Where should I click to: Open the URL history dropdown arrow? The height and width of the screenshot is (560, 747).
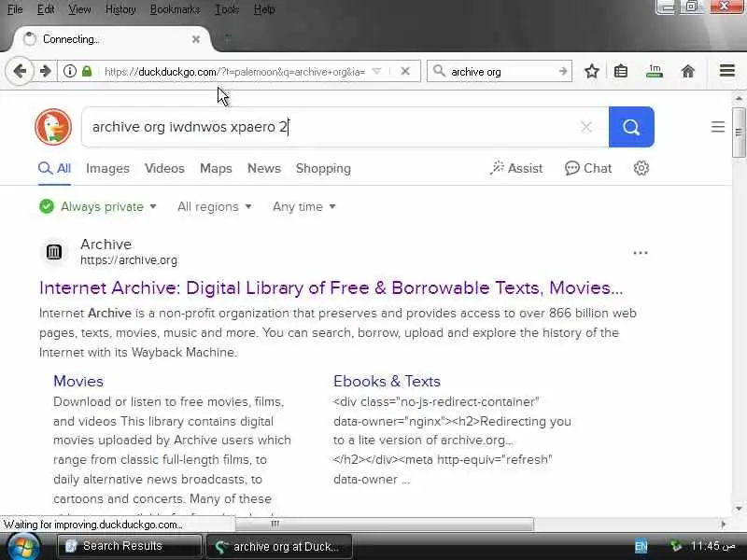pyautogui.click(x=376, y=72)
